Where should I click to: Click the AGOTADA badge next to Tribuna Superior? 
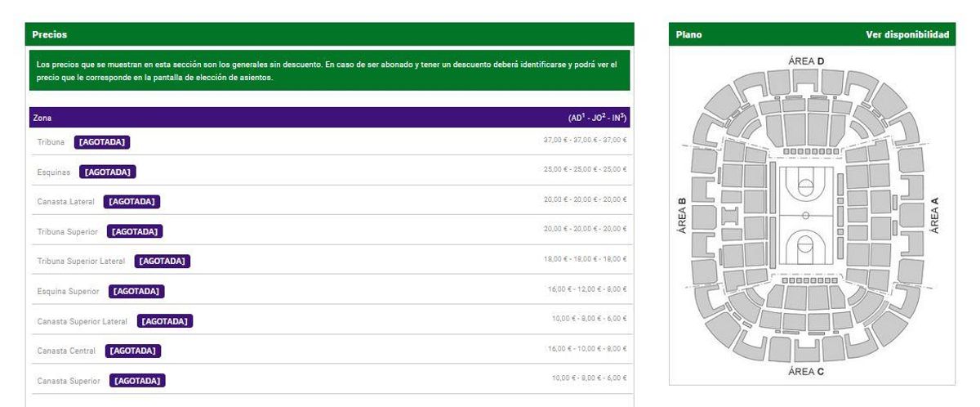(x=136, y=231)
